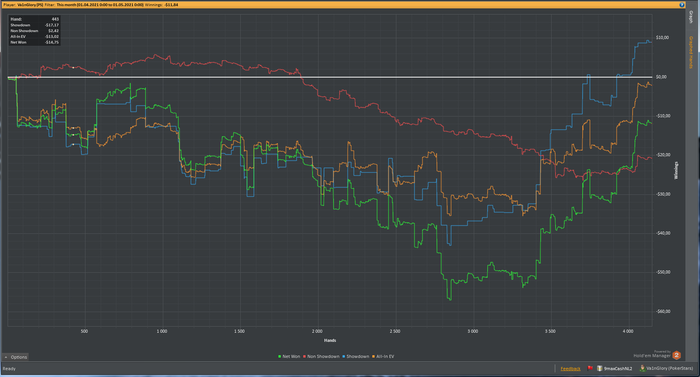Click the 500 hands x-axis label
This screenshot has width=700, height=377.
(x=84, y=331)
